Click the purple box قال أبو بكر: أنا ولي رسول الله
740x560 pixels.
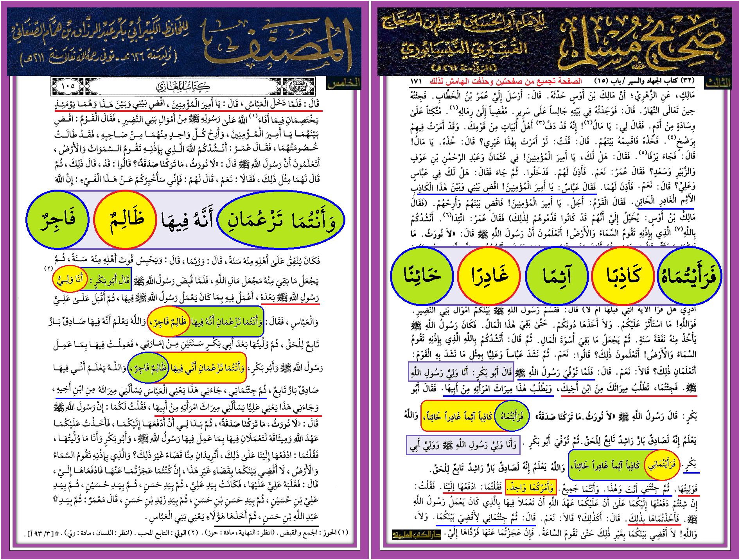tap(461, 371)
